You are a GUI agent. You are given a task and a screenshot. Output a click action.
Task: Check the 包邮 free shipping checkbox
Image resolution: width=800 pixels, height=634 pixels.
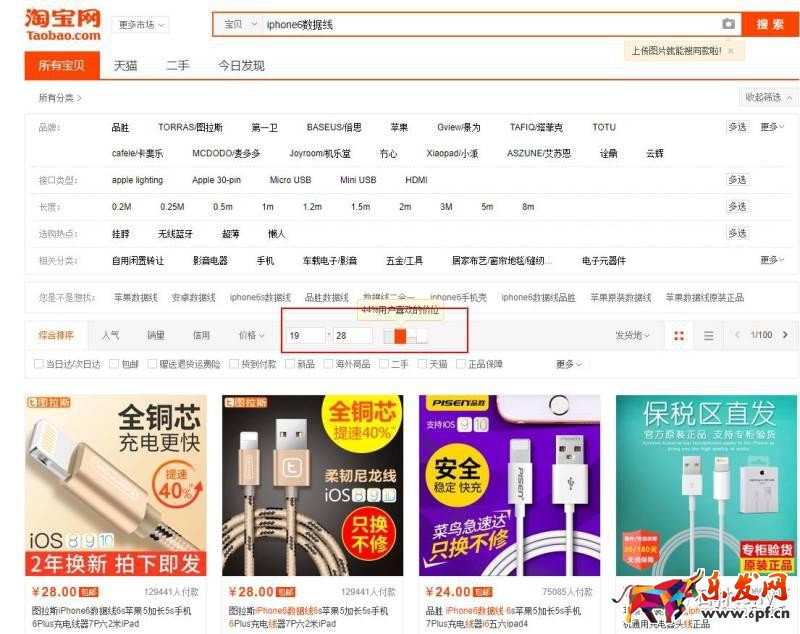[x=115, y=364]
